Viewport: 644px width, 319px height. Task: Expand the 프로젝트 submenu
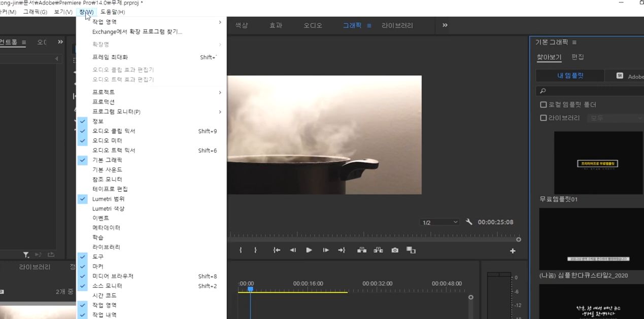pos(151,92)
